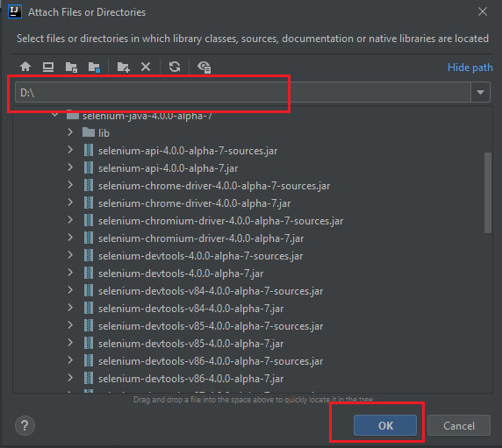
Task: Open help with the question mark button
Action: pyautogui.click(x=25, y=425)
